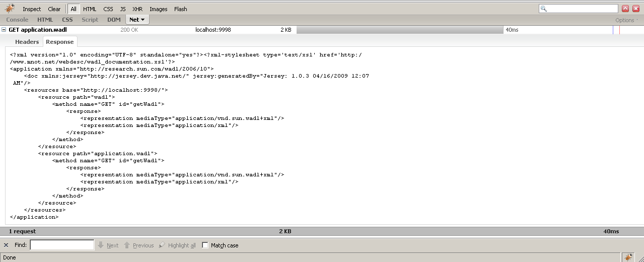
Task: Enable the Match case checkbox
Action: tap(205, 245)
